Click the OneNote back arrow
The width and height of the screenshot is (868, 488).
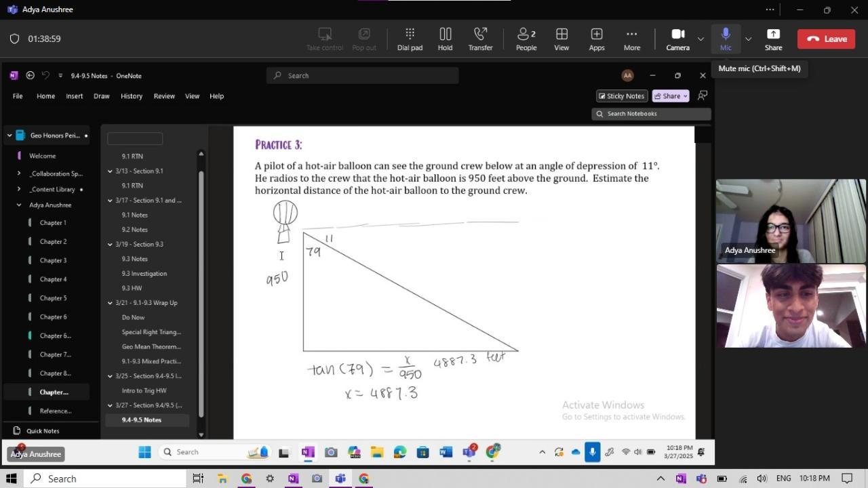(30, 75)
